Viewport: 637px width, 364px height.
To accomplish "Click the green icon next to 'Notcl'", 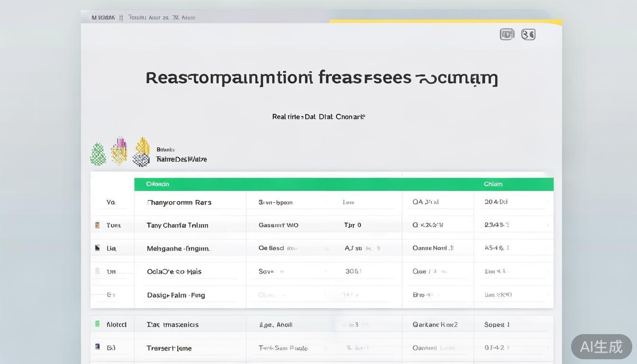I will (x=98, y=323).
